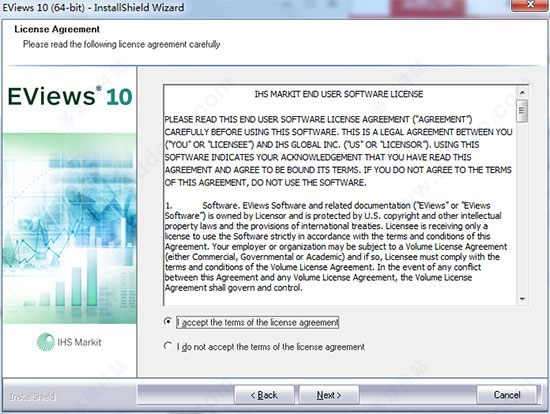Click the EViews 10 logo in sidebar
Screen dimensions: 550x414
(x=70, y=96)
